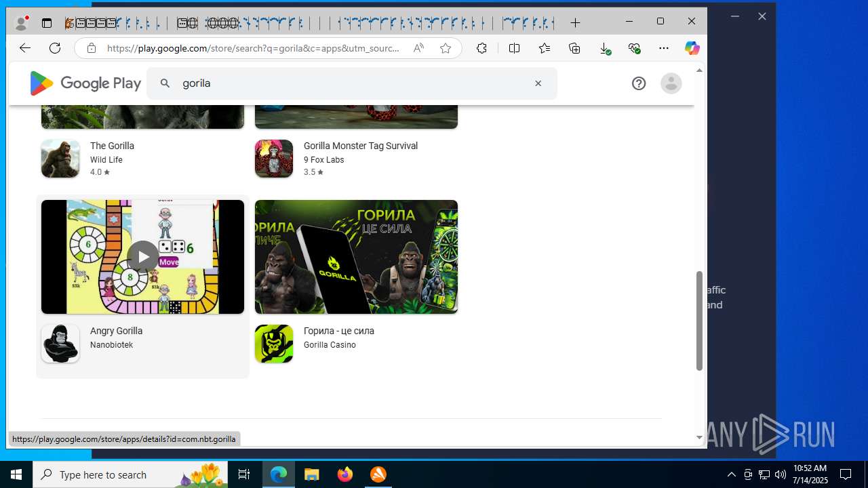Open 'Горила - це сила' app title
This screenshot has height=488, width=868.
point(339,331)
